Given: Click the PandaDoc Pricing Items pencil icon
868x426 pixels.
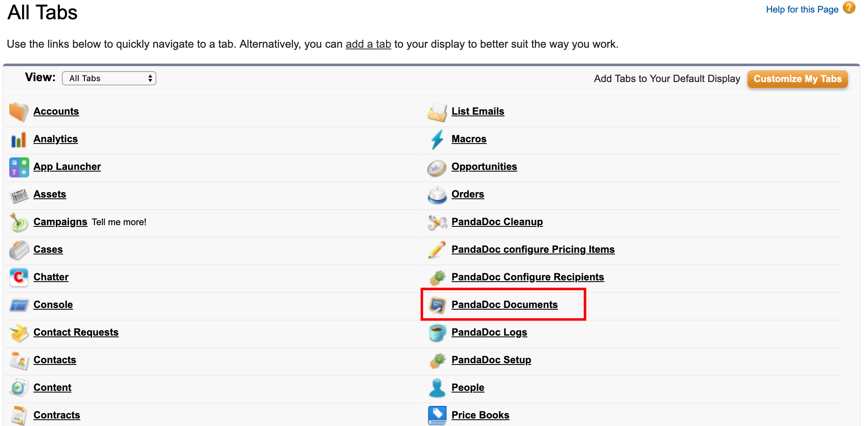Looking at the screenshot, I should [437, 250].
